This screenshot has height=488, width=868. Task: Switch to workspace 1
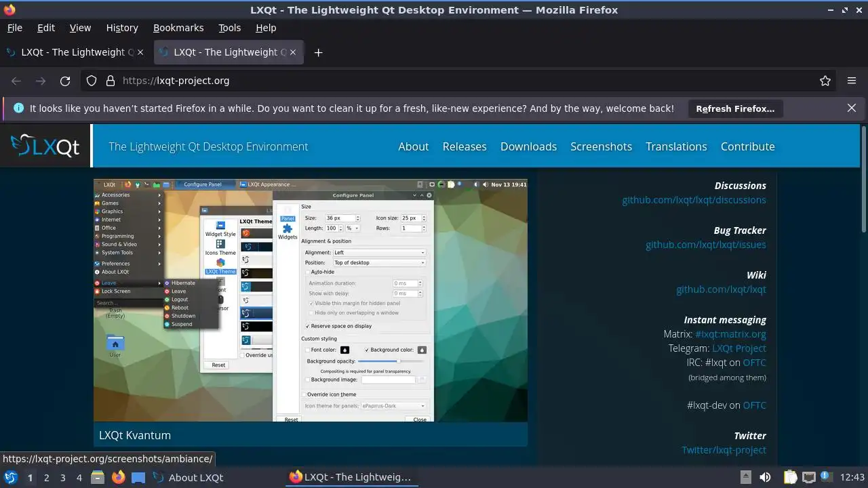[30, 477]
